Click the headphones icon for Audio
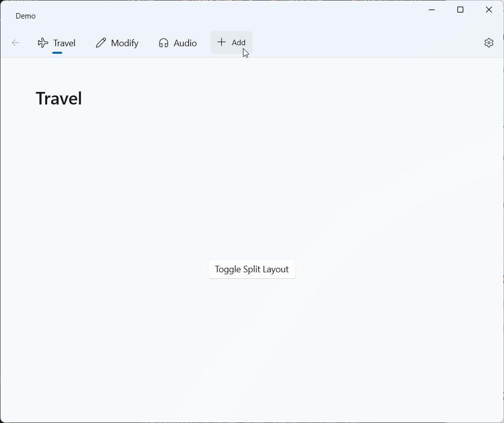Viewport: 504px width, 423px height. pos(163,43)
